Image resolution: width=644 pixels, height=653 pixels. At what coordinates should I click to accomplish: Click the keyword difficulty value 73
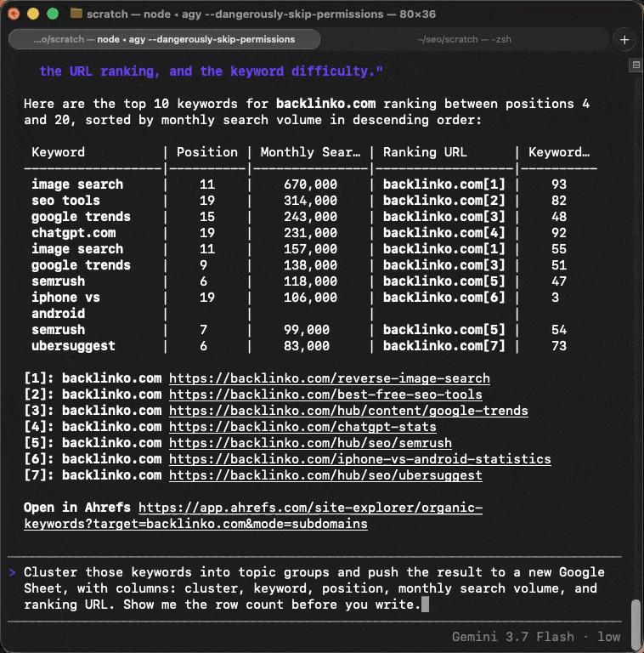(x=559, y=346)
